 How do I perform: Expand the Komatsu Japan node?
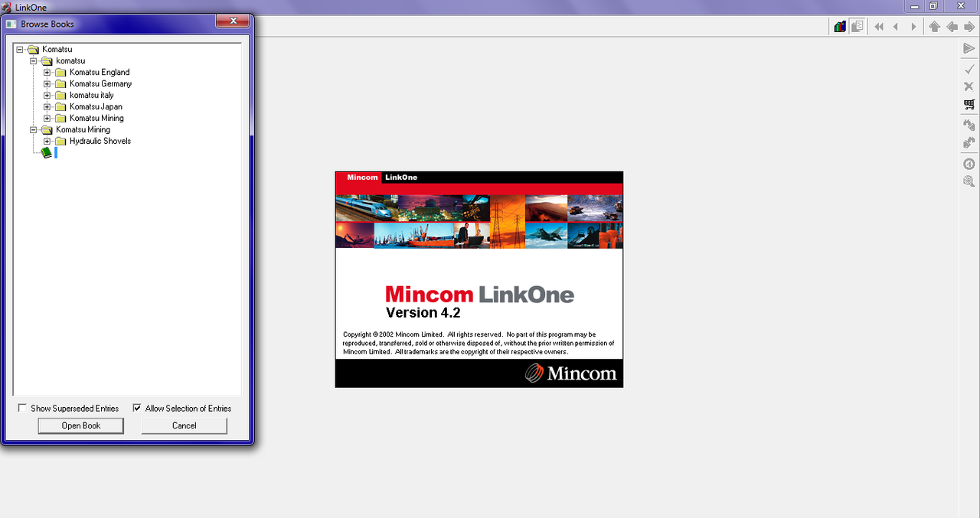47,107
